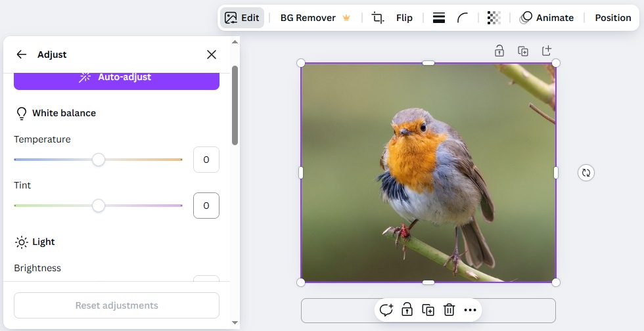
Task: Click the White balance section heading
Action: 64,113
